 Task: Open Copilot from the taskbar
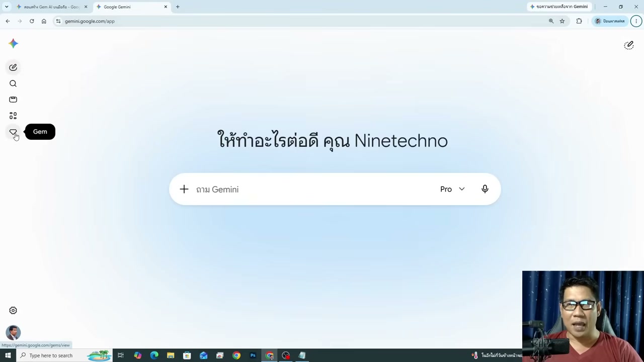pos(137,355)
